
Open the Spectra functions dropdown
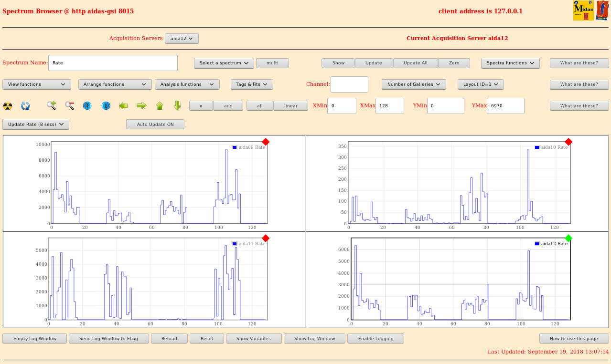(510, 63)
